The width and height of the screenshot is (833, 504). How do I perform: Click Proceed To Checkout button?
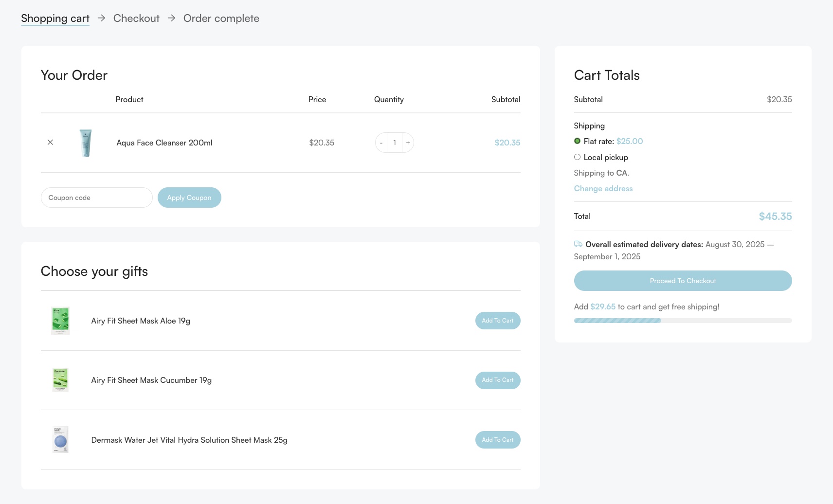[x=683, y=281]
